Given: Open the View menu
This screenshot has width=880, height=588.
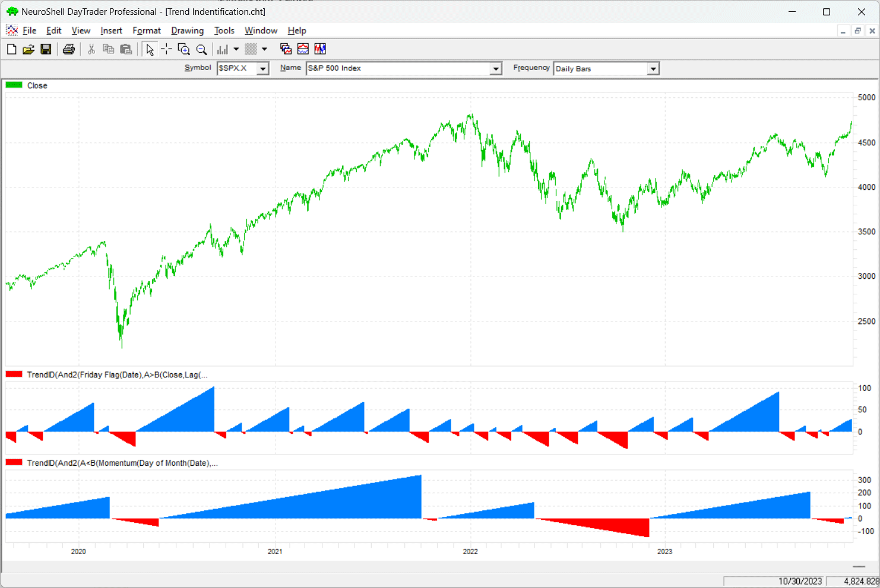Looking at the screenshot, I should 81,31.
